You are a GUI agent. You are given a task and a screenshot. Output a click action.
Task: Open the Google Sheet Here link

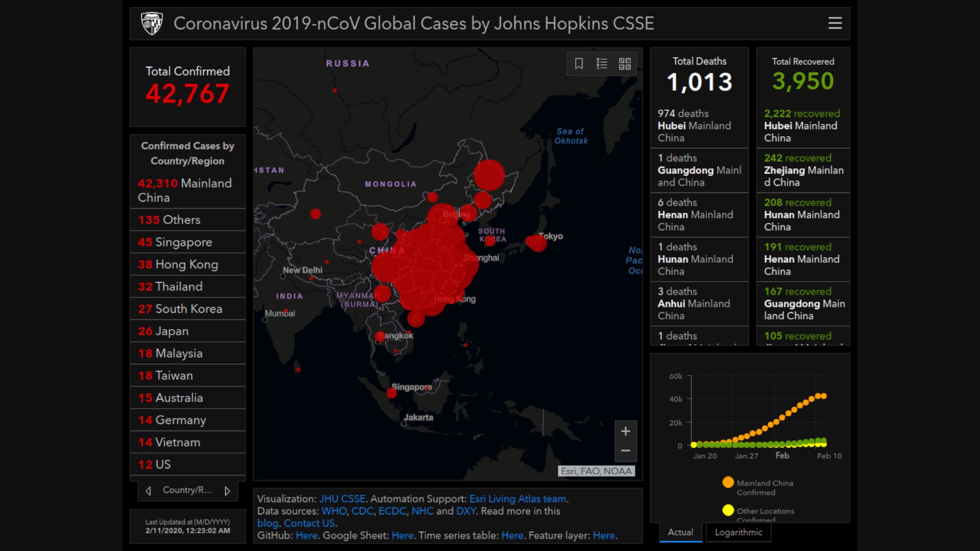tap(402, 535)
